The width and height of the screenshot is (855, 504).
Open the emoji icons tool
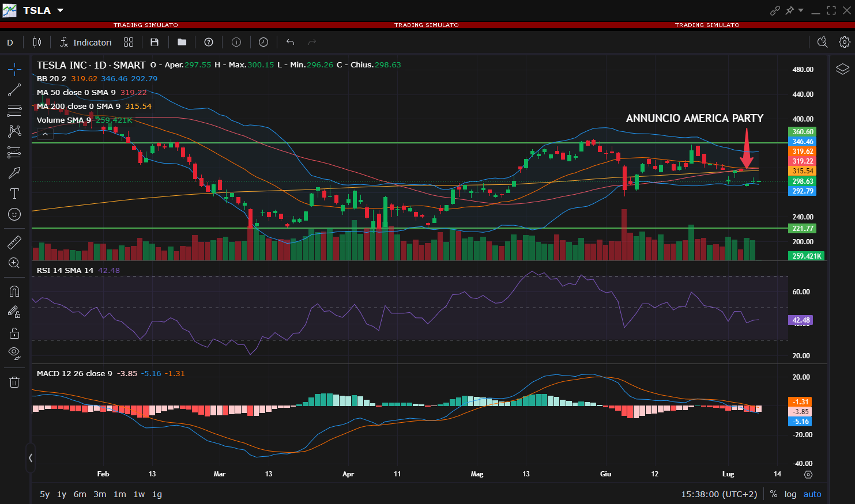pyautogui.click(x=14, y=214)
